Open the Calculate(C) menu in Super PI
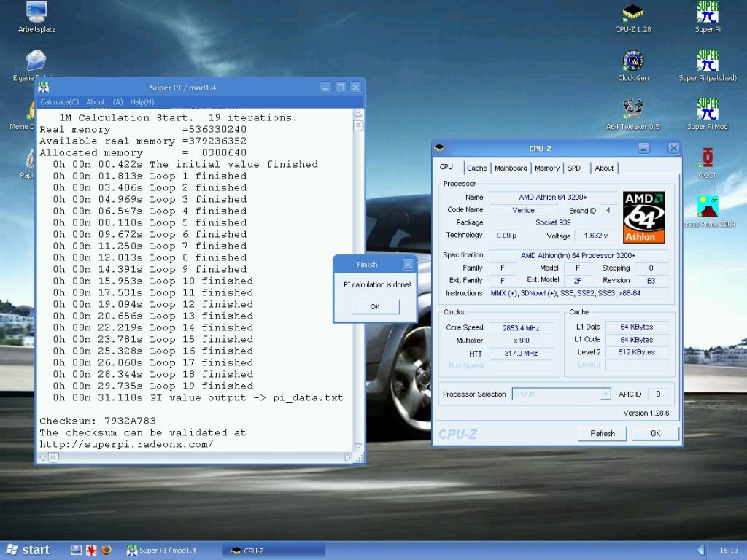Viewport: 747px width, 560px height. (x=59, y=102)
